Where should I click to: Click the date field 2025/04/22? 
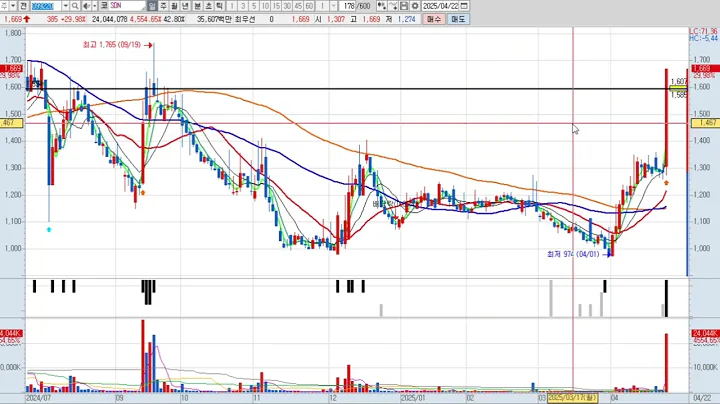click(440, 6)
